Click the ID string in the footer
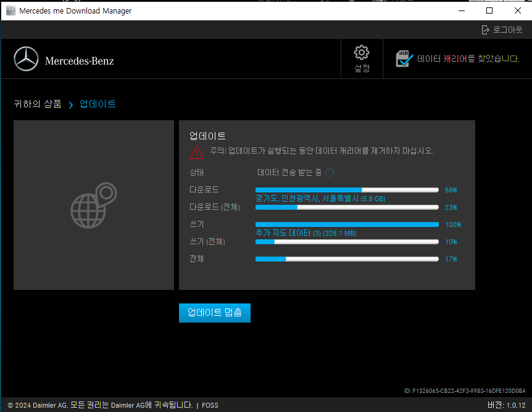Image resolution: width=532 pixels, height=412 pixels. 465,391
